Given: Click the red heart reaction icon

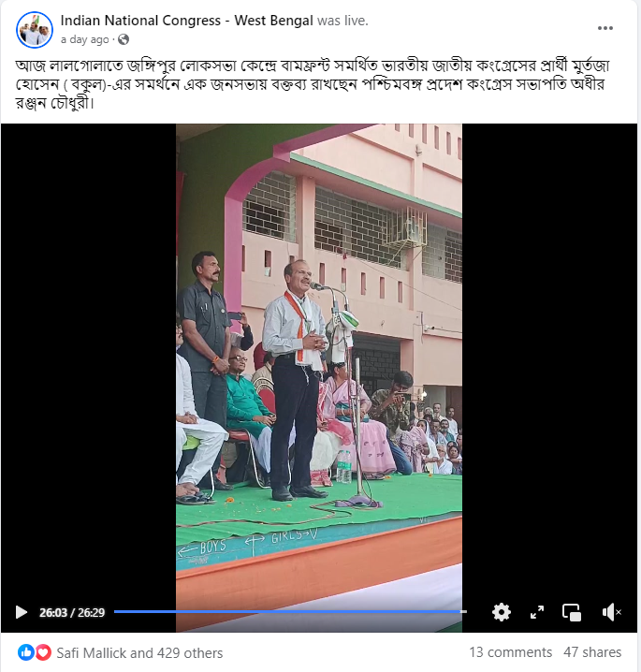Looking at the screenshot, I should point(43,652).
